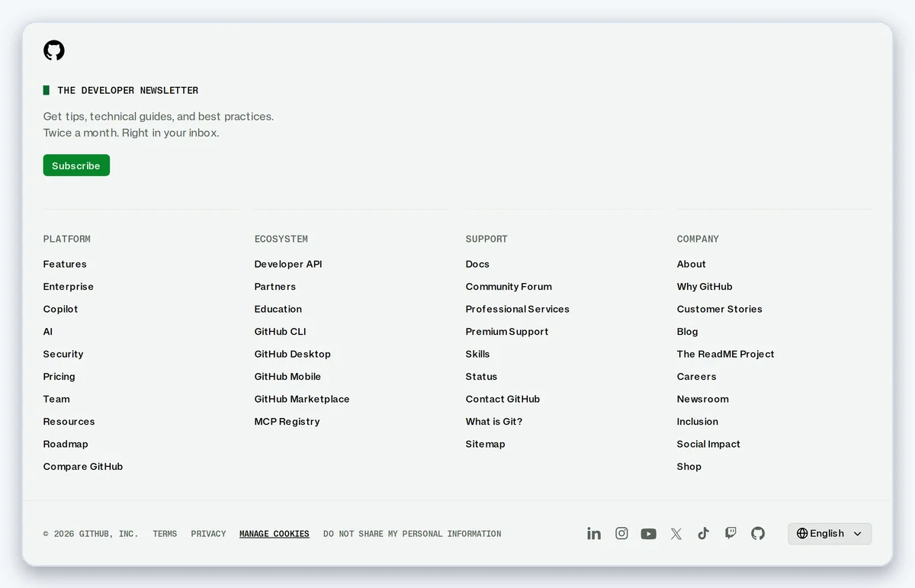Open the Docs link
Screen dimensions: 915x588
pos(477,264)
